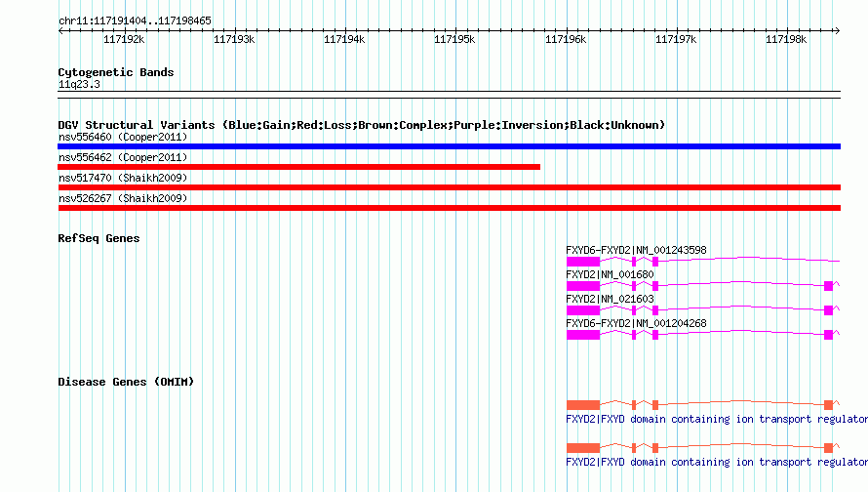Click the 117194k ruler tick label
The image size is (868, 492).
pos(343,39)
